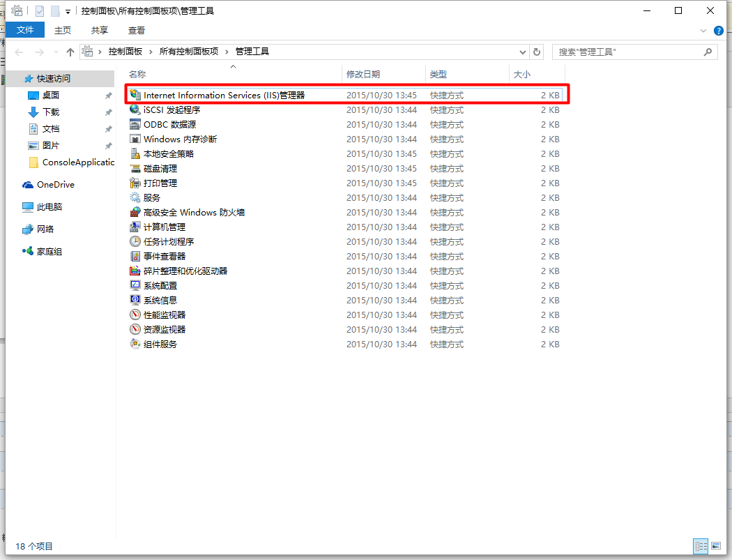Open 此电脑 from the navigation pane
Screen dimensions: 732x560
(x=50, y=206)
